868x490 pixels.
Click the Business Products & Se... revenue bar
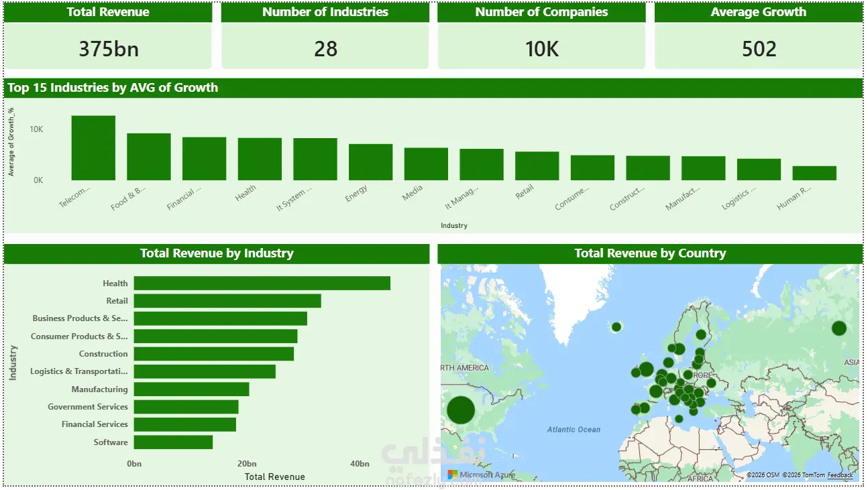[221, 318]
